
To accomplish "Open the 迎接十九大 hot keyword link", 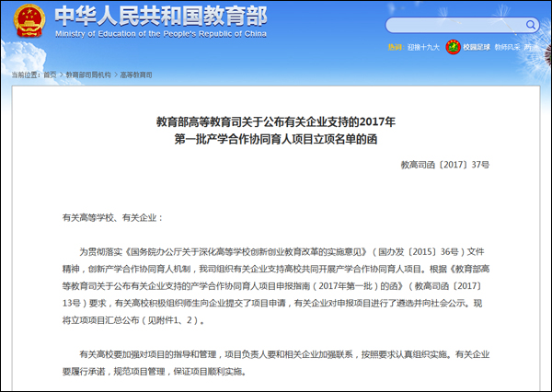I will [423, 47].
